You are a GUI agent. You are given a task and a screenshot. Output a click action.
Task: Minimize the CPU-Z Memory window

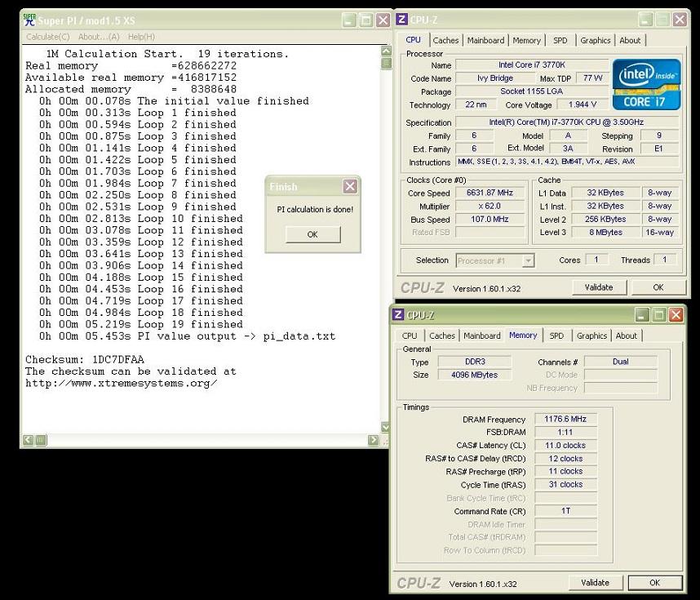(x=642, y=314)
